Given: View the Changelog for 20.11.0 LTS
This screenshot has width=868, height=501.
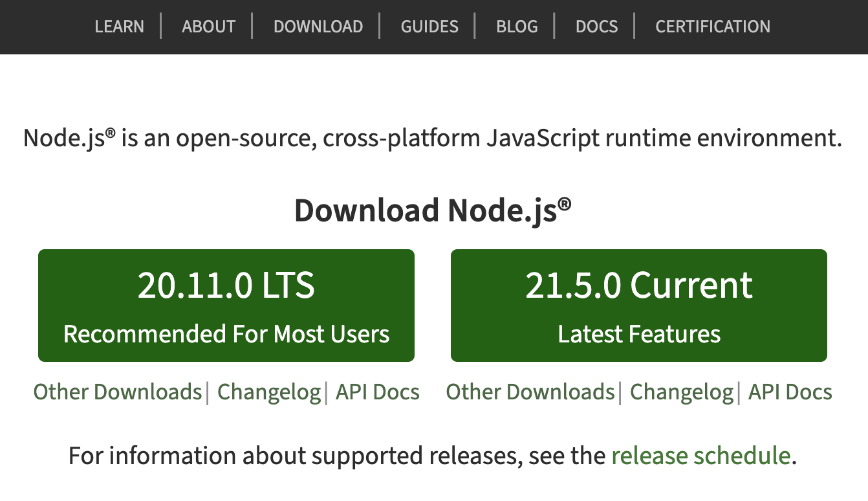Looking at the screenshot, I should point(269,392).
